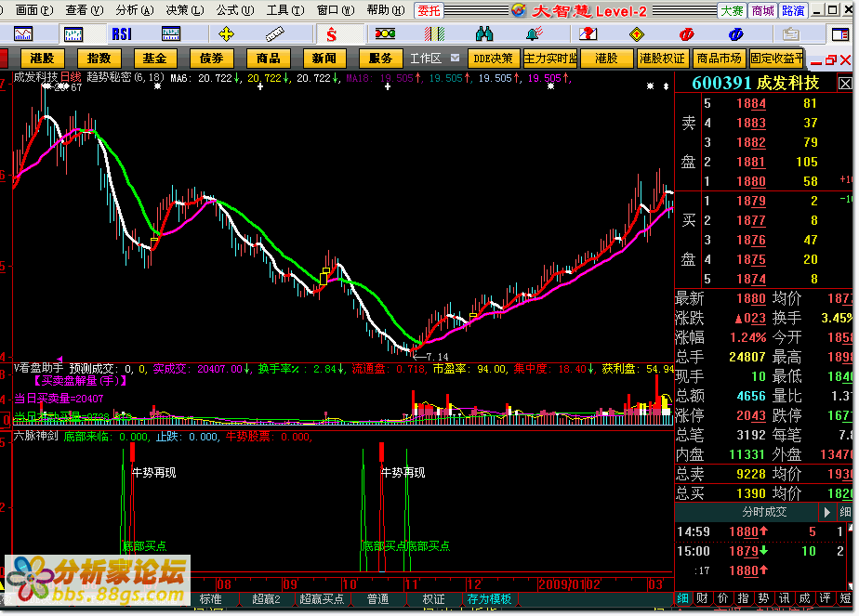
Task: Open the volume chart toolbar icon
Action: pos(171,34)
